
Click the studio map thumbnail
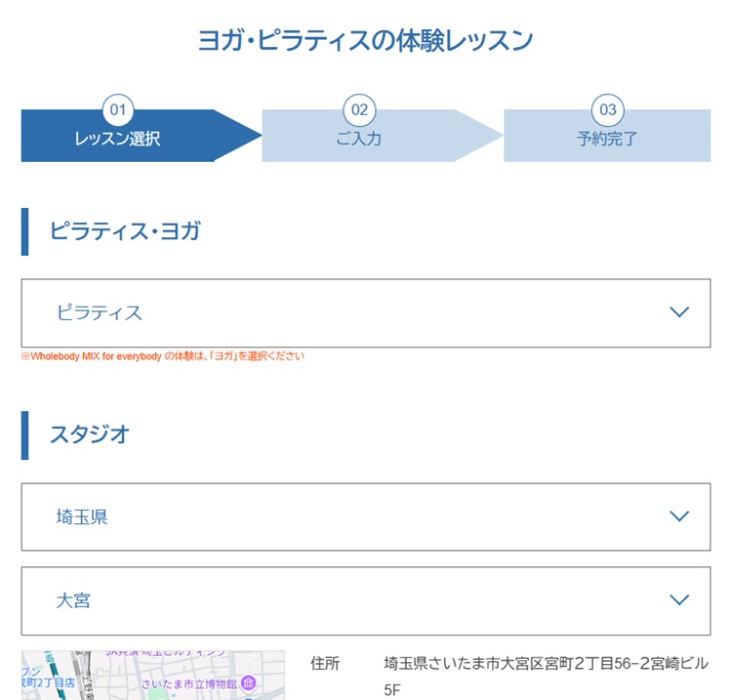point(153,676)
